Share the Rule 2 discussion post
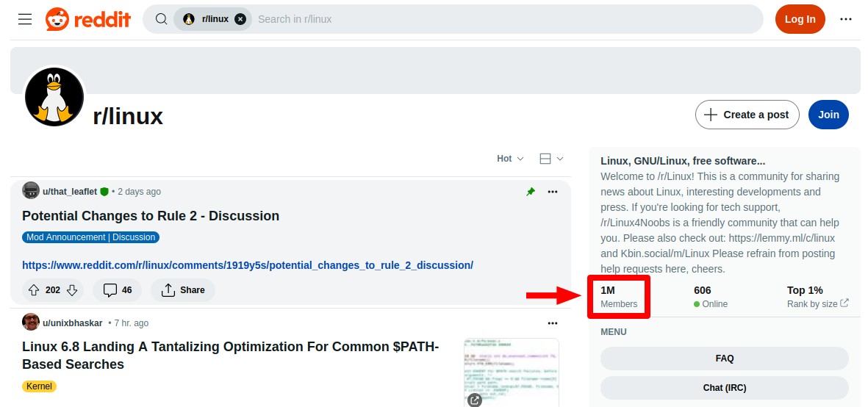The image size is (868, 407). [x=183, y=289]
